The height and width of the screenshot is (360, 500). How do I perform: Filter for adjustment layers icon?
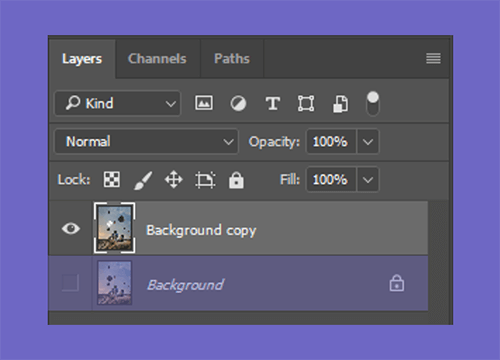(x=238, y=103)
